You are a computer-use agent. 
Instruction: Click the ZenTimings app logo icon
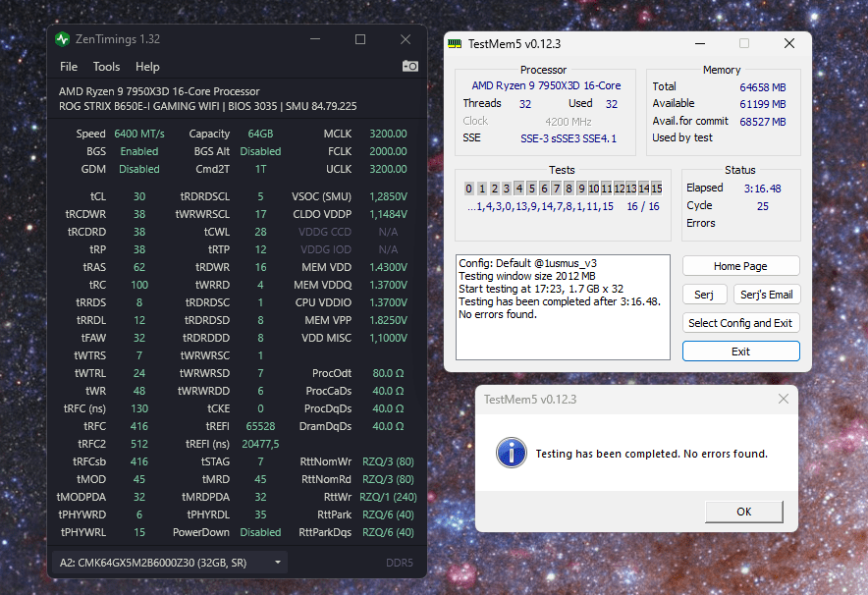(x=63, y=39)
